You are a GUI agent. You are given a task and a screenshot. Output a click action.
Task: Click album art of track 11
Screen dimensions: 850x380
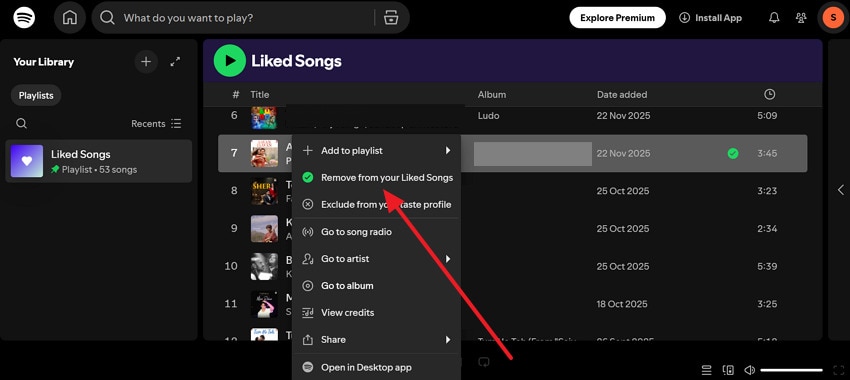tap(264, 304)
